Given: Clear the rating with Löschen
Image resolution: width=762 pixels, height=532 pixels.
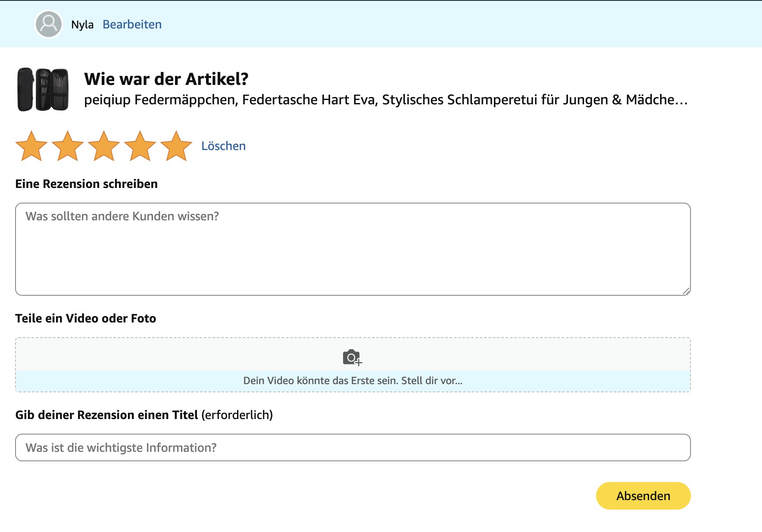Looking at the screenshot, I should (223, 146).
